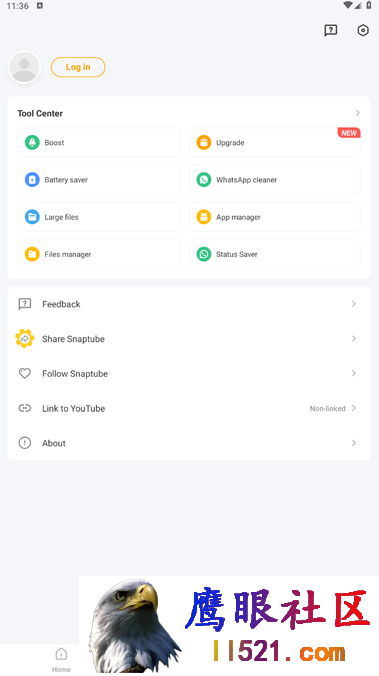
Task: Tap the NEW badge on Upgrade
Action: click(x=349, y=133)
